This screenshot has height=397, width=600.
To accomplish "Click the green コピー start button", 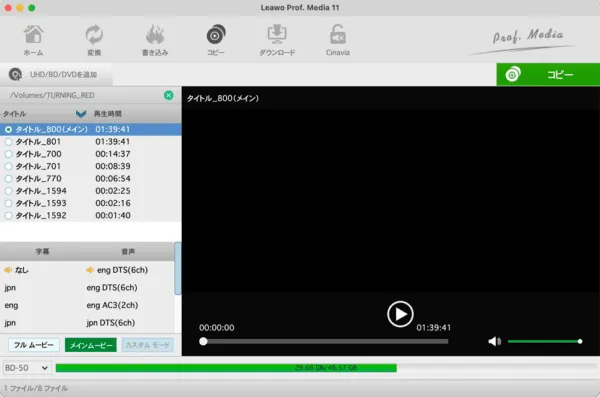I will tap(548, 74).
